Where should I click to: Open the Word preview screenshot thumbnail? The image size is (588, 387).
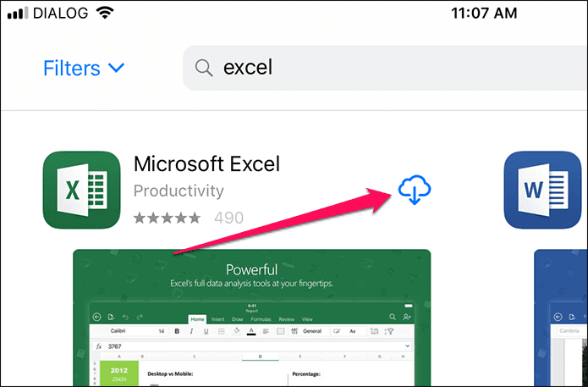(561, 318)
